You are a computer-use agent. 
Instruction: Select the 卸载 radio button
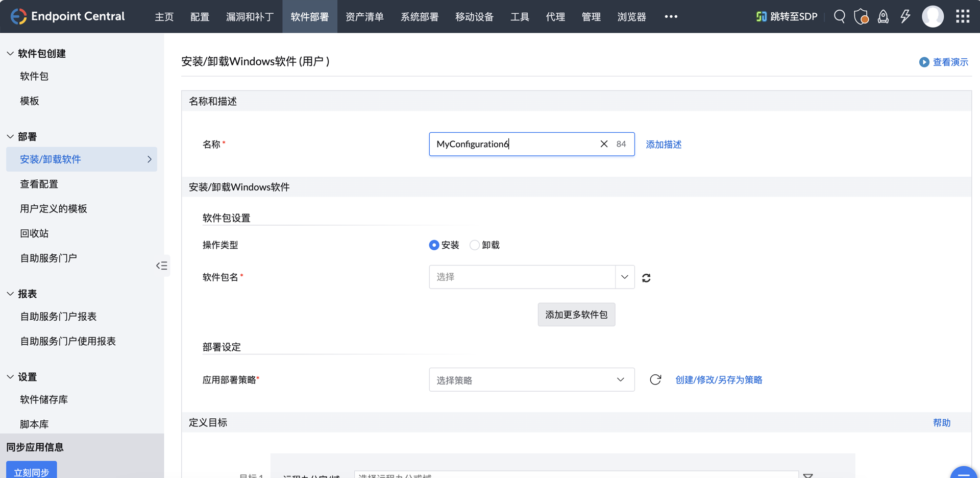coord(475,245)
